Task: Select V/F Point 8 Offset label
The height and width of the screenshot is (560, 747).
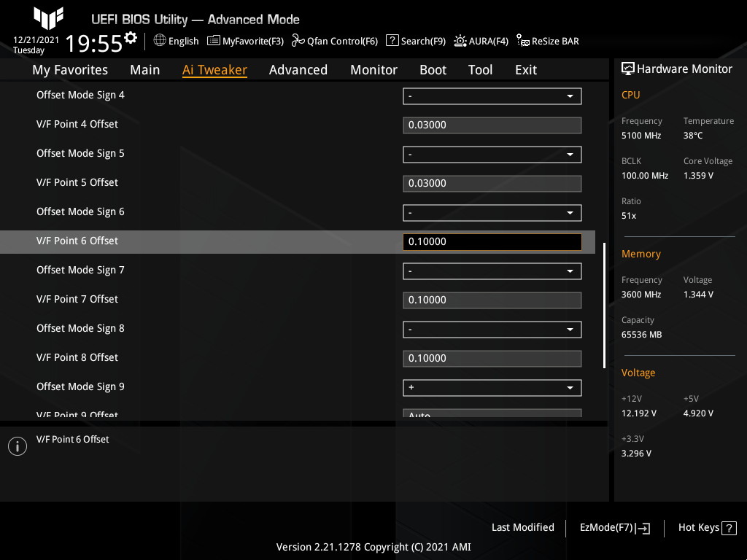Action: point(77,357)
